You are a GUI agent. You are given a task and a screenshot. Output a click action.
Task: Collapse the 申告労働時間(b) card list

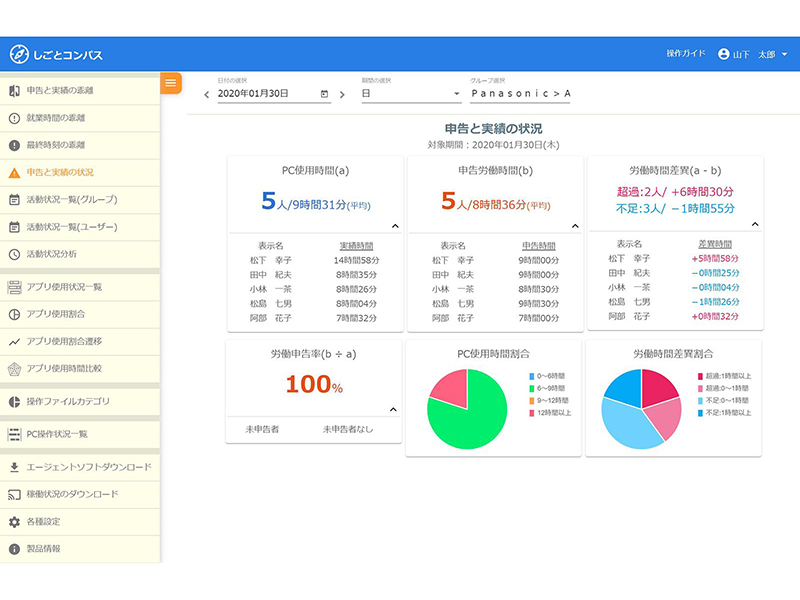tap(575, 226)
